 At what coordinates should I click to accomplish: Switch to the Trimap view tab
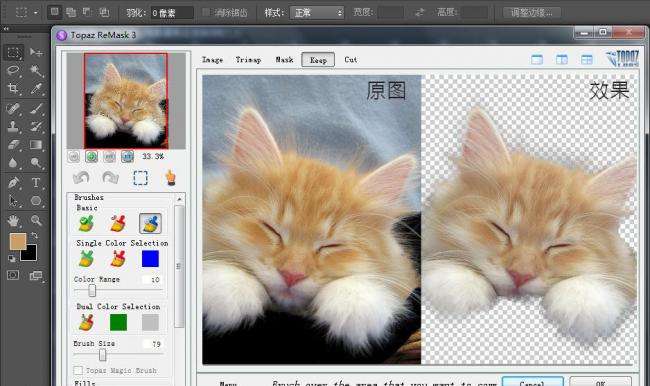coord(248,60)
